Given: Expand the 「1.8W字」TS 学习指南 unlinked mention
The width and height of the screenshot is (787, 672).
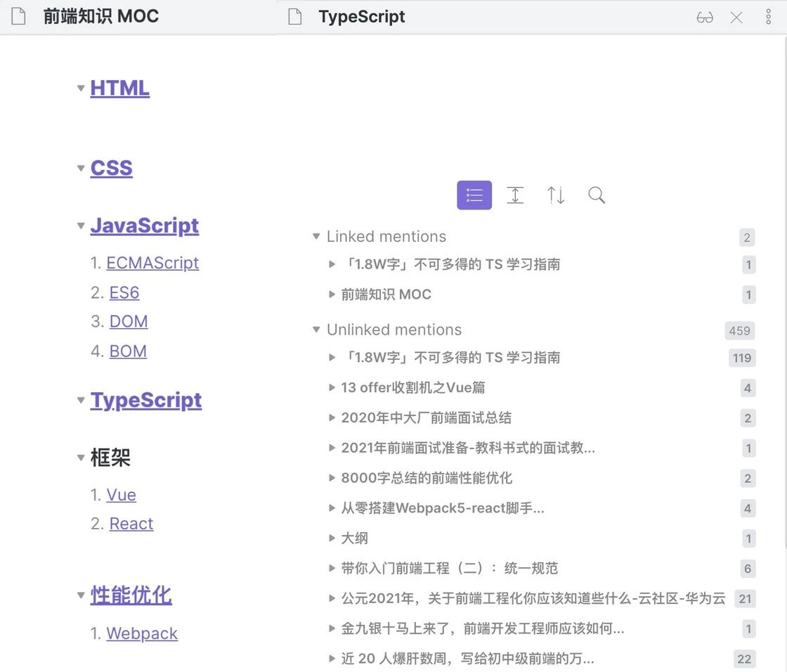Looking at the screenshot, I should click(x=331, y=358).
